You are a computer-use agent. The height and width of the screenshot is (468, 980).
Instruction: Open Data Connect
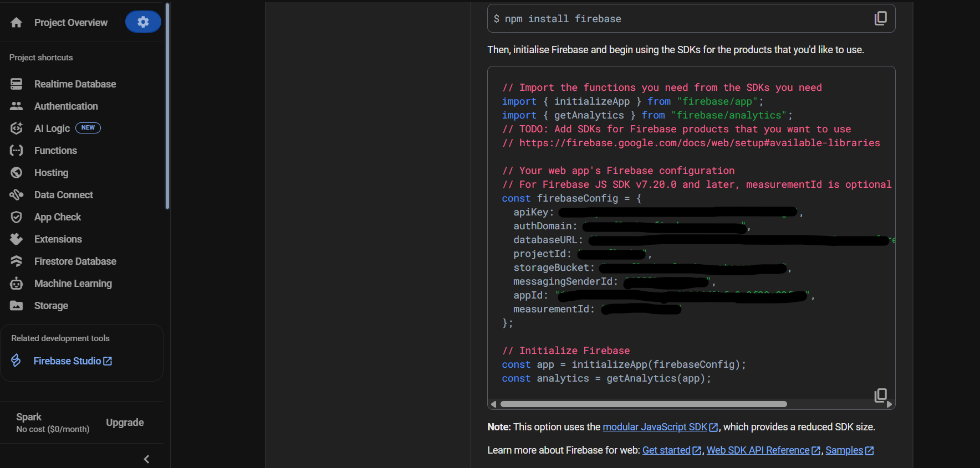coord(64,195)
